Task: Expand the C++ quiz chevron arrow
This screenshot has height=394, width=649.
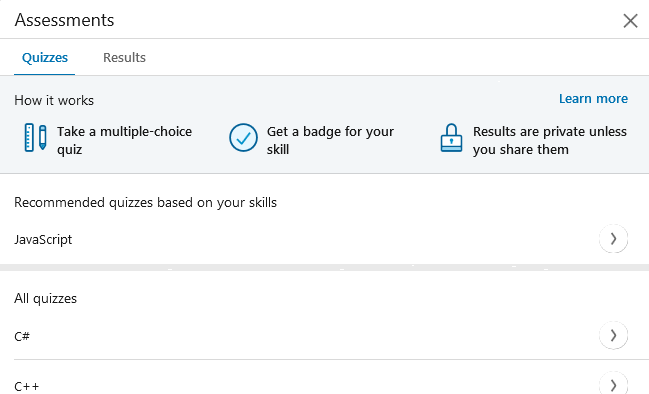Action: click(613, 385)
